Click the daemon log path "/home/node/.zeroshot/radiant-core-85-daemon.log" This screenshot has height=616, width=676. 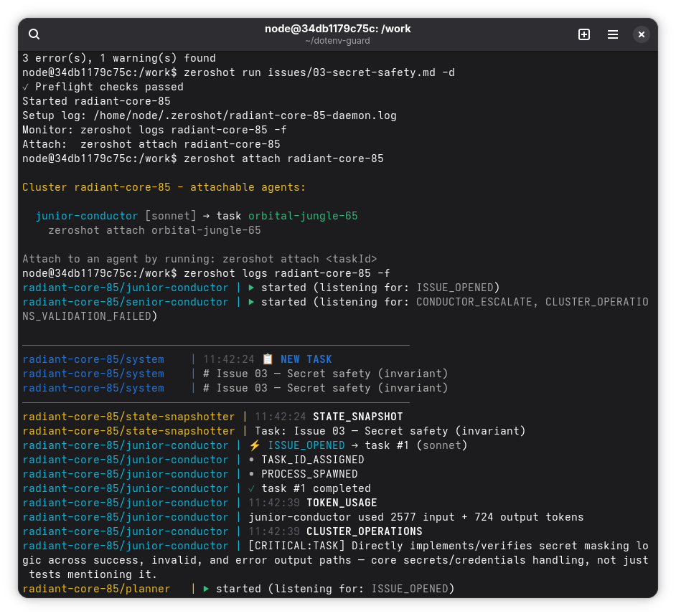245,115
